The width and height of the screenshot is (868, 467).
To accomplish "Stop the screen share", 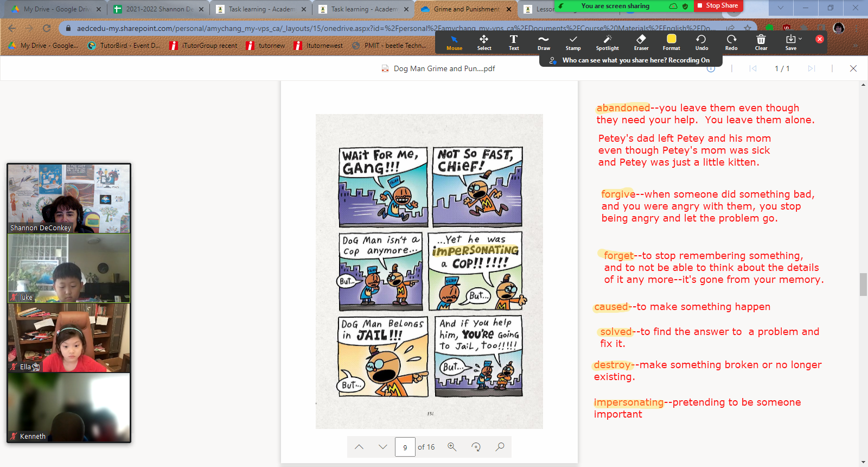I will click(718, 5).
